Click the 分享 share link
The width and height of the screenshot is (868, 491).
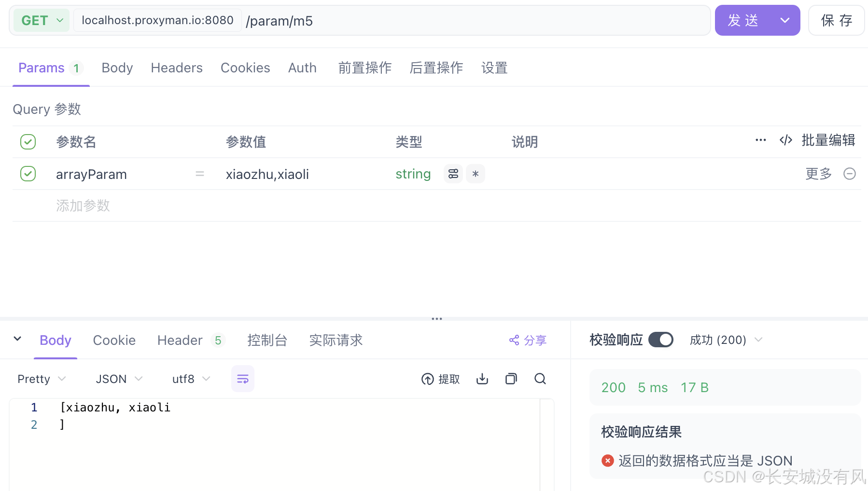click(528, 341)
